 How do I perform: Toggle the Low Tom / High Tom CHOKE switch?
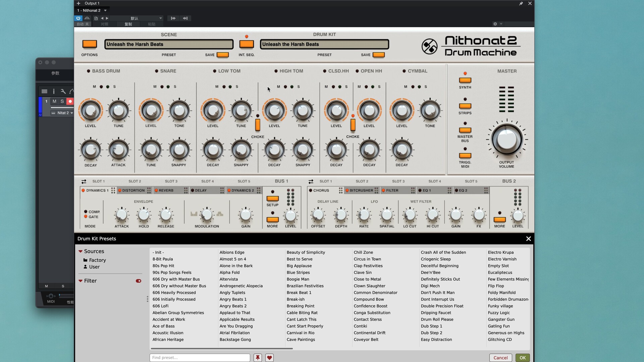258,125
